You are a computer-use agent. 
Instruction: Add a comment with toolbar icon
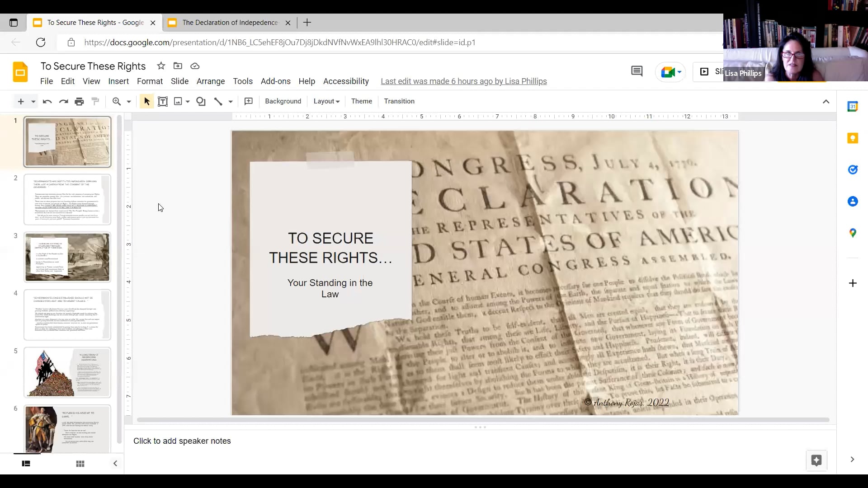click(249, 101)
